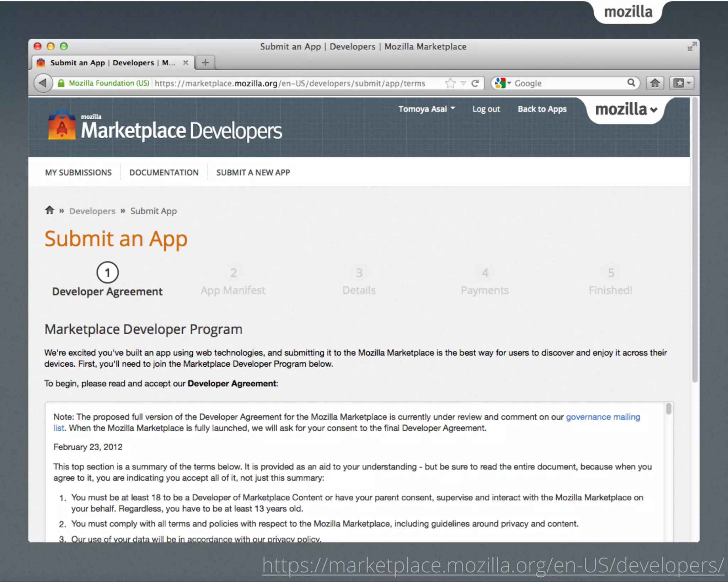Click the browser page vertical scrollbar
Image resolution: width=728 pixels, height=582 pixels.
coord(695,240)
